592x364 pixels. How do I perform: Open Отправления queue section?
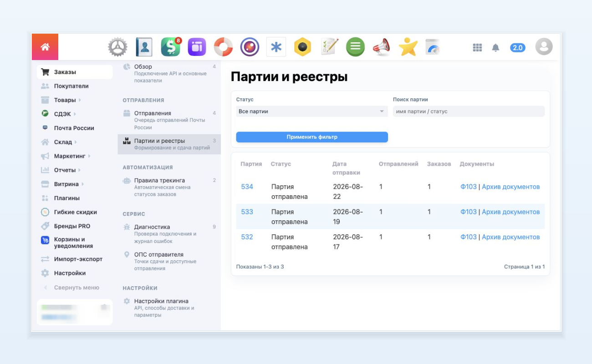coord(169,120)
